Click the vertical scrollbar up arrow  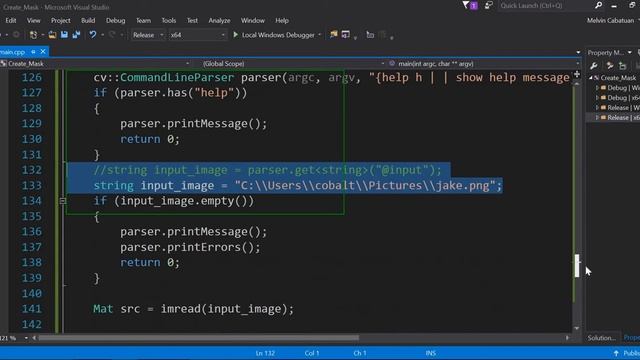point(577,83)
